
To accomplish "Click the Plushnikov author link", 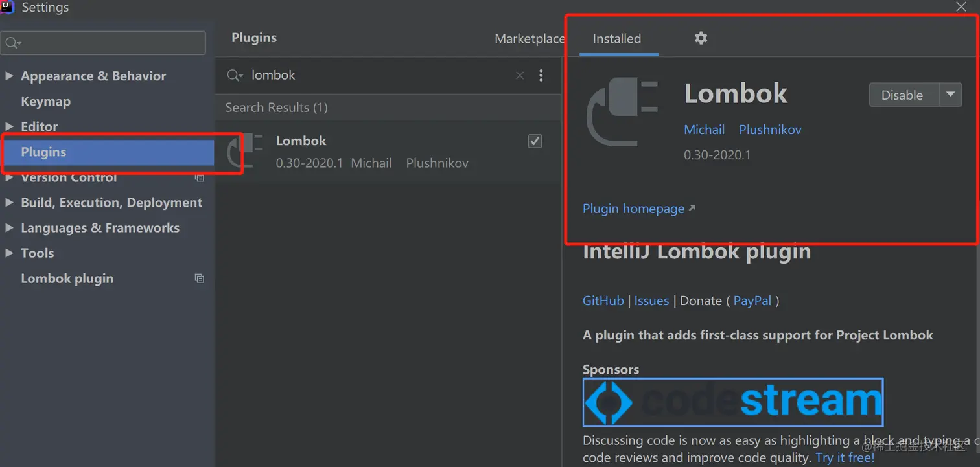I will [771, 130].
